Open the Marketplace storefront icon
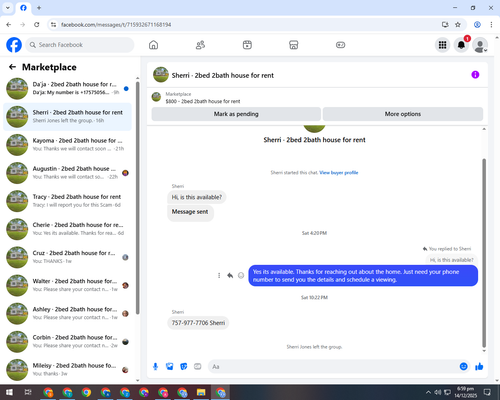This screenshot has width=500, height=400. [294, 45]
